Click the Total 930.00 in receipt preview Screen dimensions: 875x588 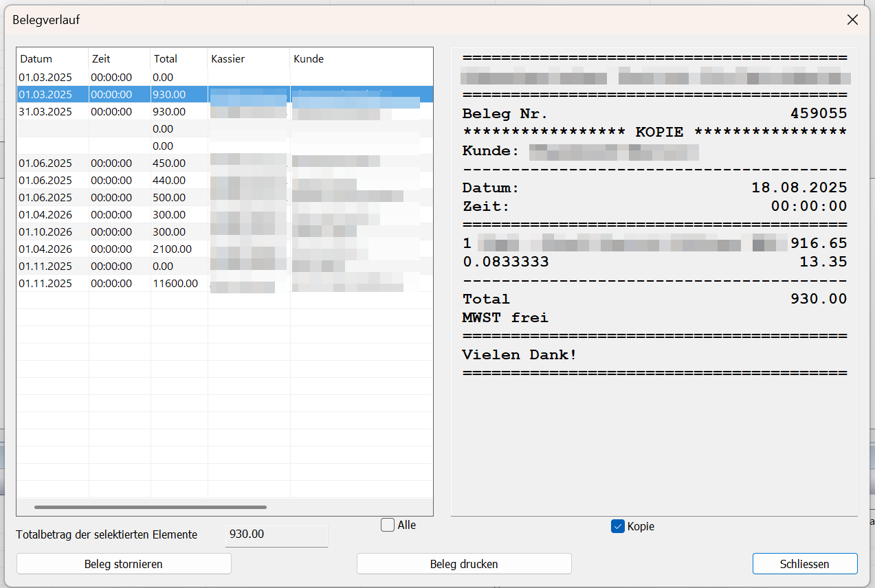point(654,299)
